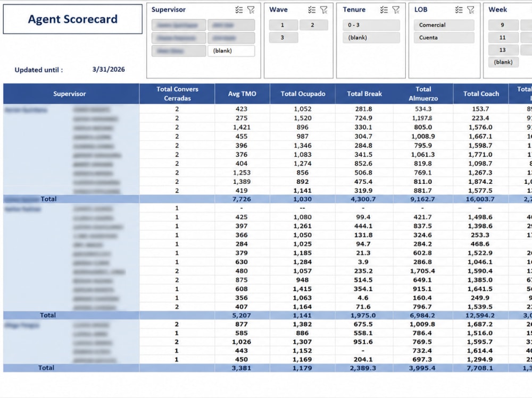Select week 11 in the Week slicer
This screenshot has width=532, height=398.
click(503, 38)
